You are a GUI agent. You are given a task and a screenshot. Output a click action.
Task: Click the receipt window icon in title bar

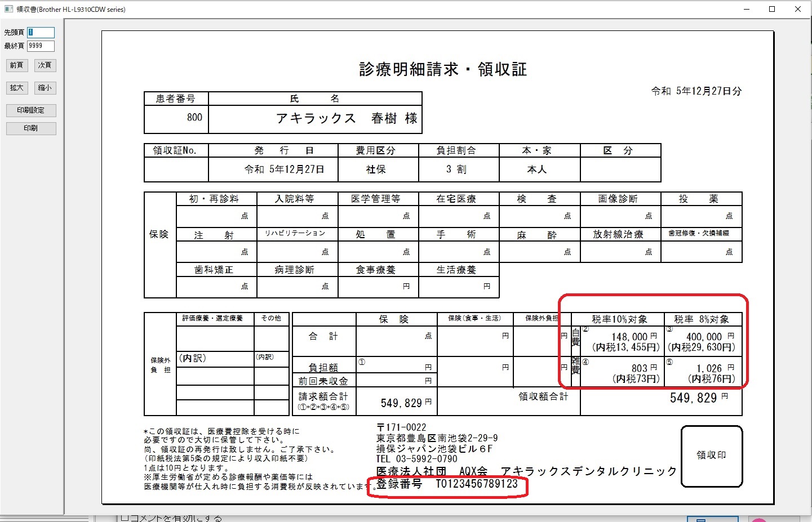coord(8,9)
